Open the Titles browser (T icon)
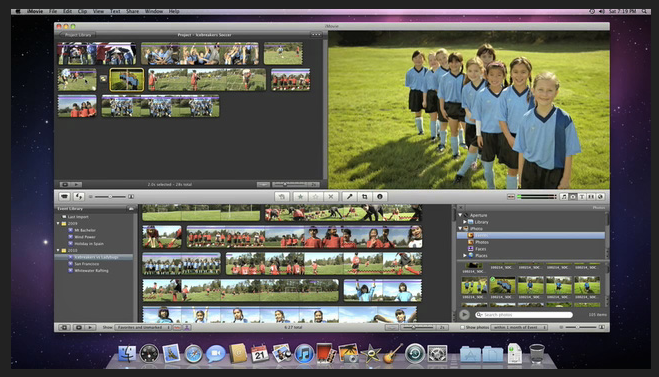659x377 pixels. (582, 196)
